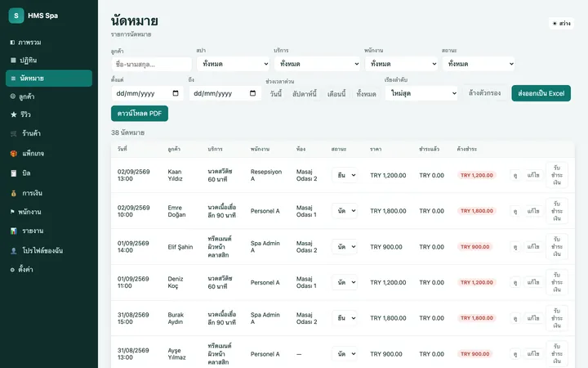Open status dropdown for Ayşe Yılmaz row
Screen dimensions: 588x368
345,354
